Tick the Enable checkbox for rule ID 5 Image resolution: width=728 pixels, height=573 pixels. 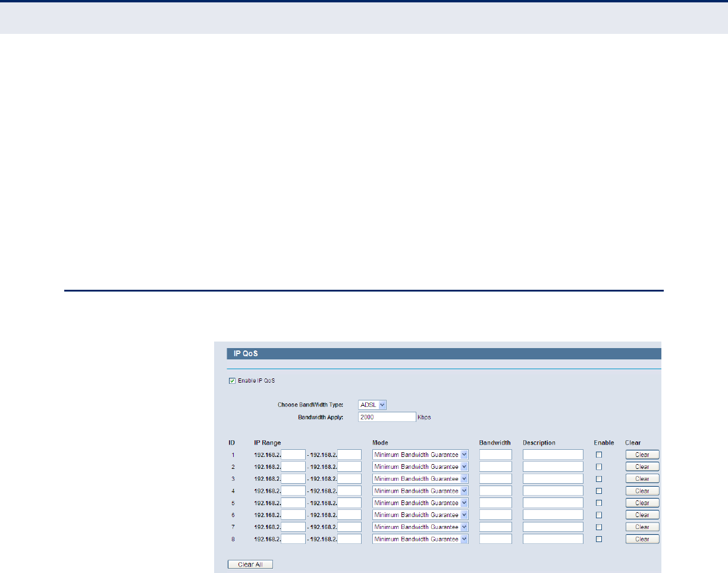click(599, 503)
